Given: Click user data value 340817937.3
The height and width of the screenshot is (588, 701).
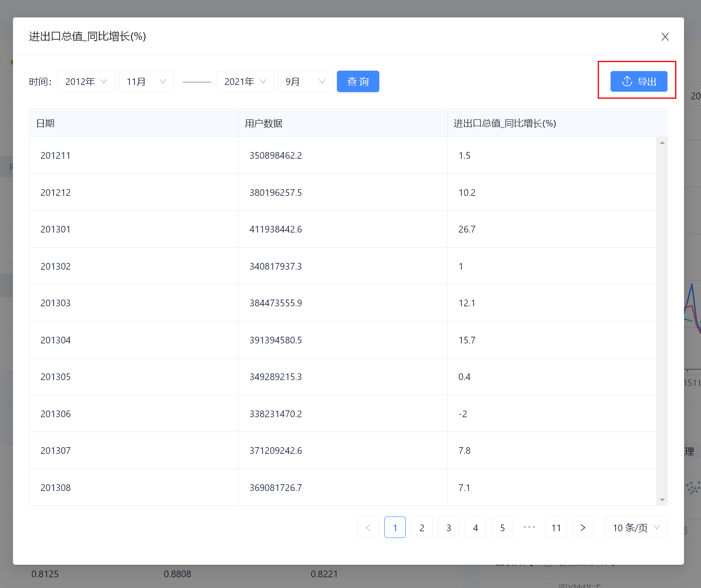Looking at the screenshot, I should click(276, 267).
